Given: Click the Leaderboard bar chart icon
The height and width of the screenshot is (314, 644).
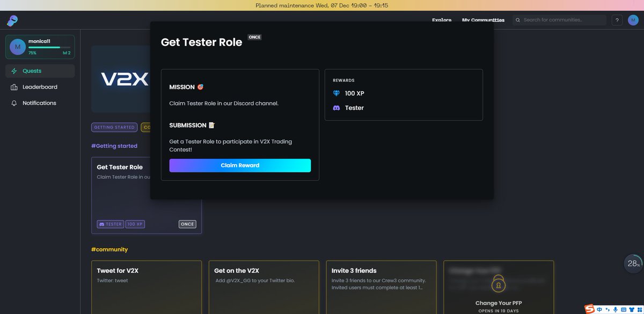Looking at the screenshot, I should click(14, 87).
